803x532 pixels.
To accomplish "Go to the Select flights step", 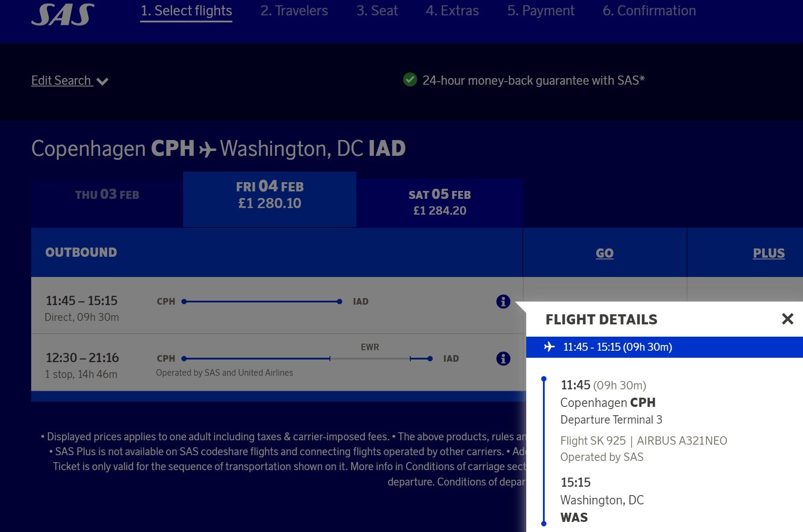I will 186,11.
